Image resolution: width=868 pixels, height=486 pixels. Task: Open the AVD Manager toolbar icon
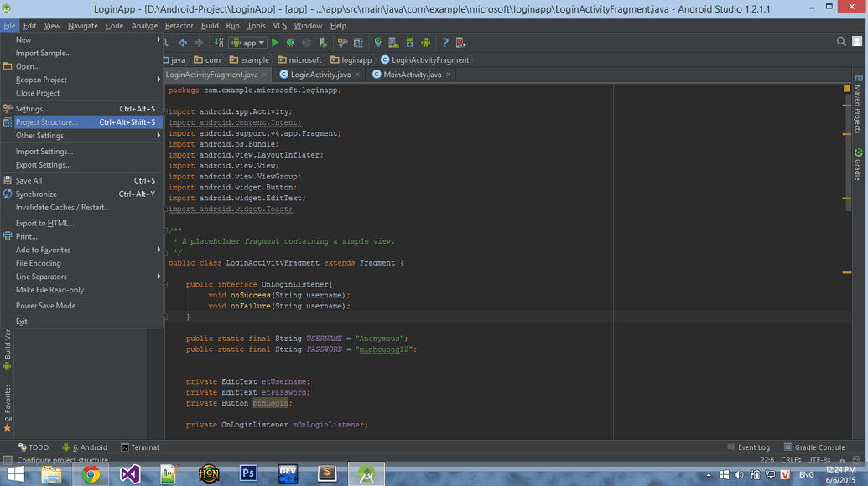(393, 43)
